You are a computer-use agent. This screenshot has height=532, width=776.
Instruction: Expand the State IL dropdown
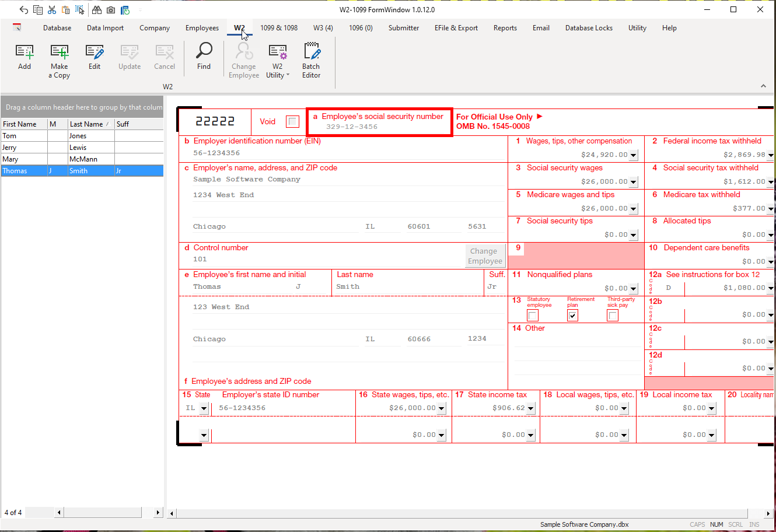click(x=204, y=408)
